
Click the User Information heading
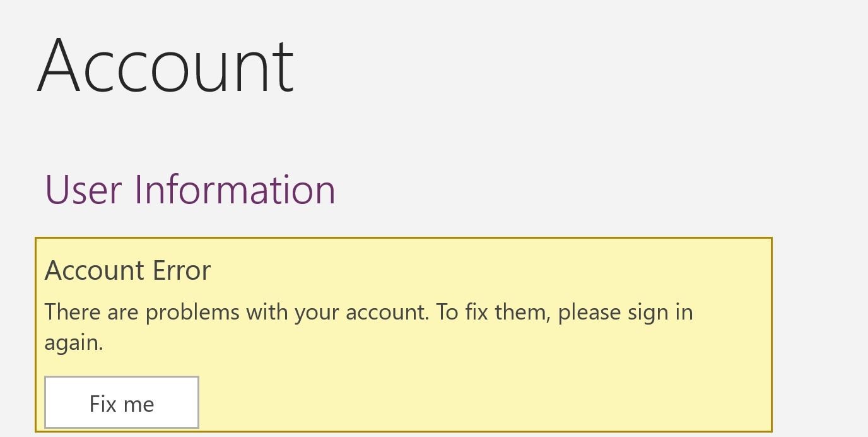(190, 189)
